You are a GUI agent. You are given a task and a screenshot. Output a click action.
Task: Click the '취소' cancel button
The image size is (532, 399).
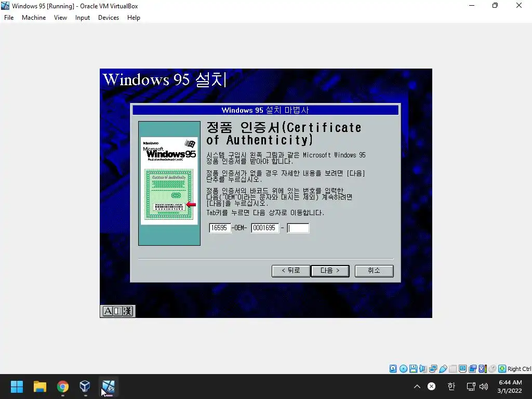pyautogui.click(x=374, y=271)
